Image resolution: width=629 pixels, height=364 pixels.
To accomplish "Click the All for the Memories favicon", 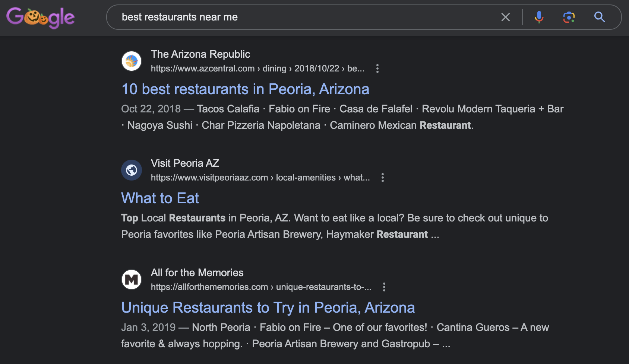I will point(132,280).
